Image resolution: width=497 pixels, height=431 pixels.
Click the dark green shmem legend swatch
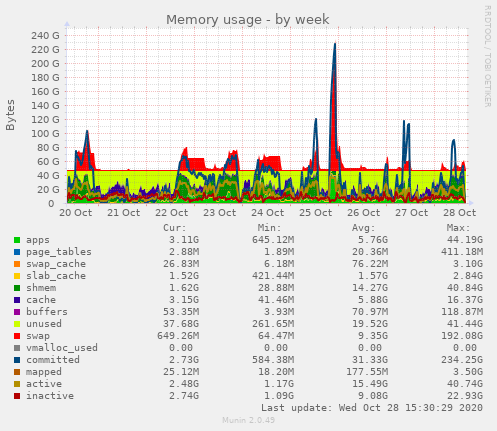17,288
